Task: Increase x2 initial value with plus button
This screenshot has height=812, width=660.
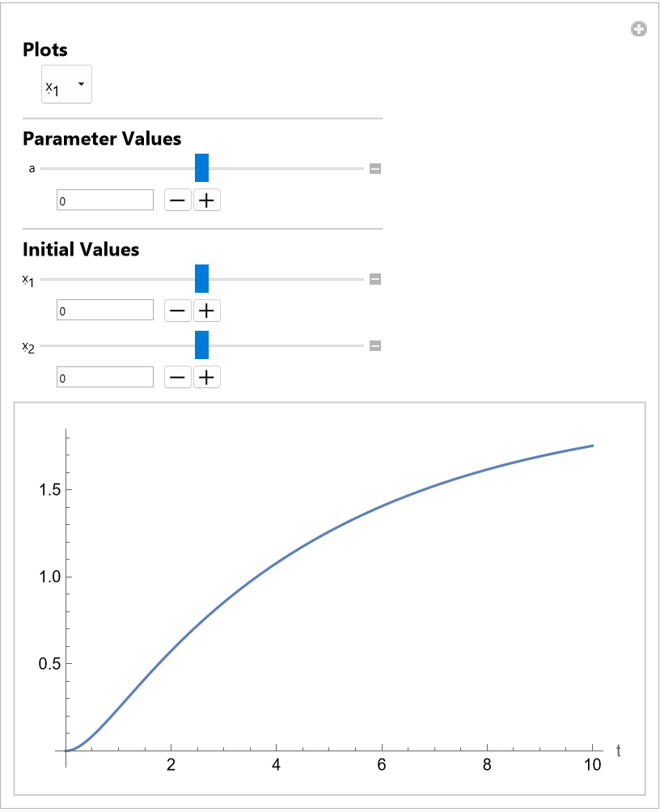Action: pos(207,377)
